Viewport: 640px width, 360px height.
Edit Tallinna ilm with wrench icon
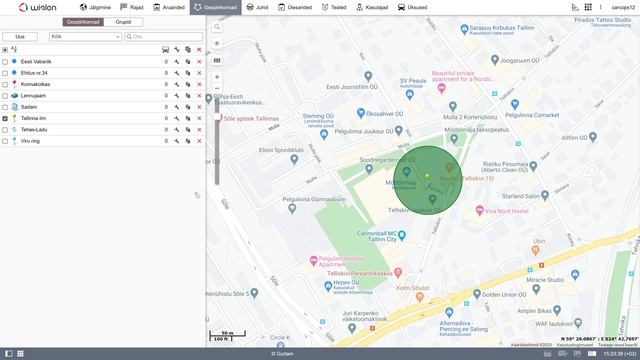point(176,118)
